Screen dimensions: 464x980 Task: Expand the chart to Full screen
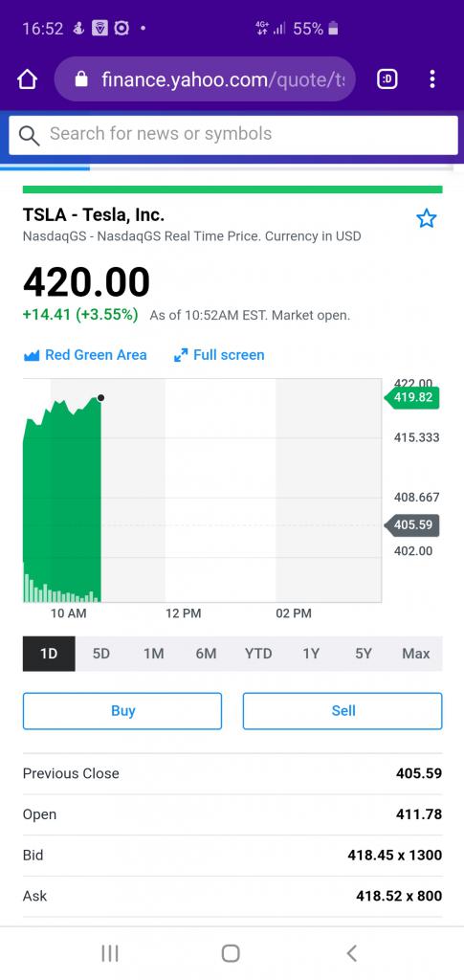point(219,355)
